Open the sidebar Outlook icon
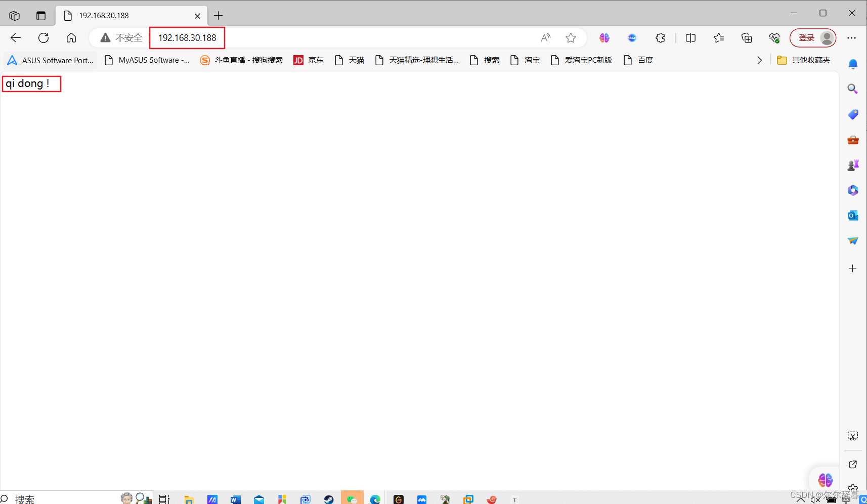Screen dimensions: 867x504 [853, 215]
